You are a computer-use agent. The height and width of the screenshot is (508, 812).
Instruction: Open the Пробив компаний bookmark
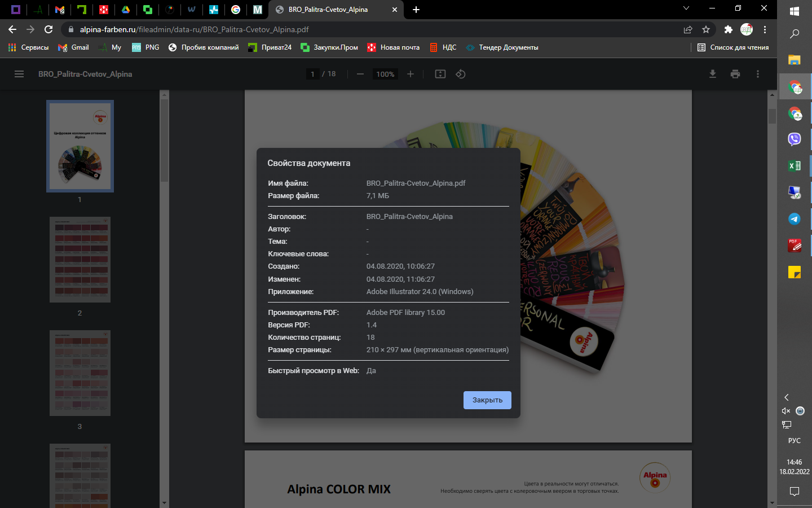204,47
